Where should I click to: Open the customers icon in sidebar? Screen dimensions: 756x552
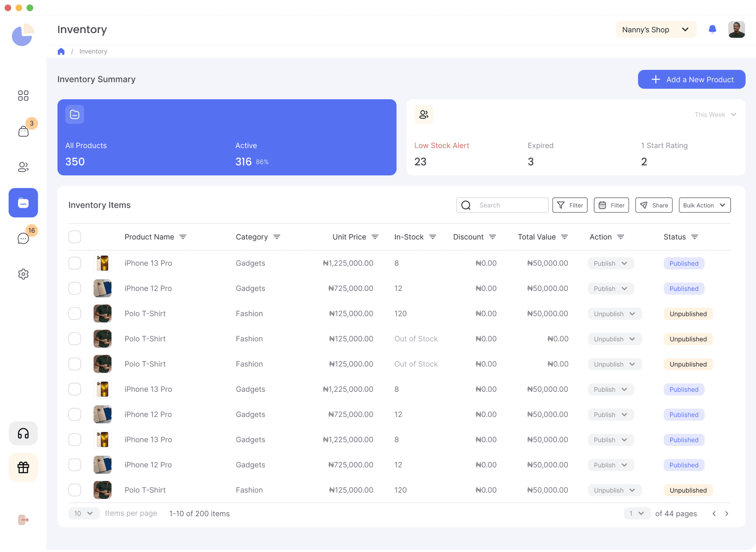click(x=23, y=167)
